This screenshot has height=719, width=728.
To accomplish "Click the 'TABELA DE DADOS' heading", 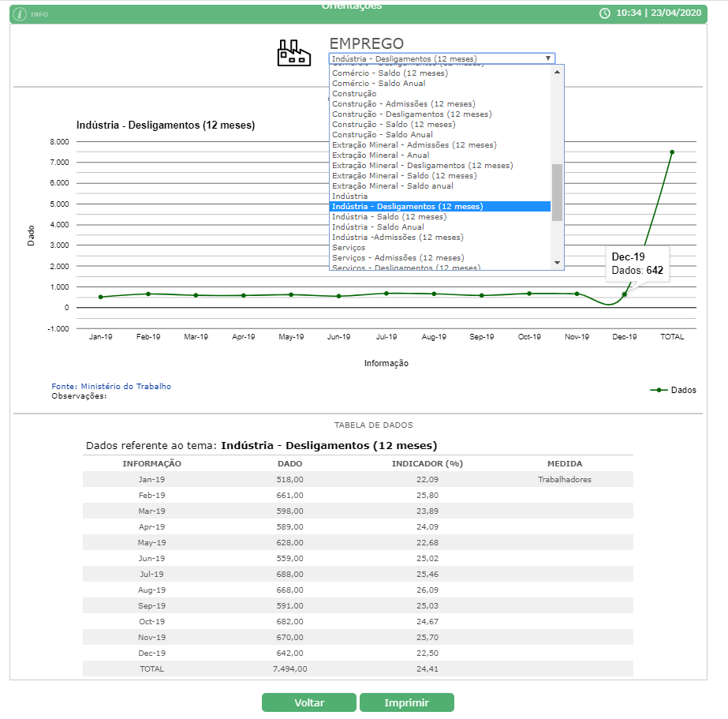I will click(373, 425).
